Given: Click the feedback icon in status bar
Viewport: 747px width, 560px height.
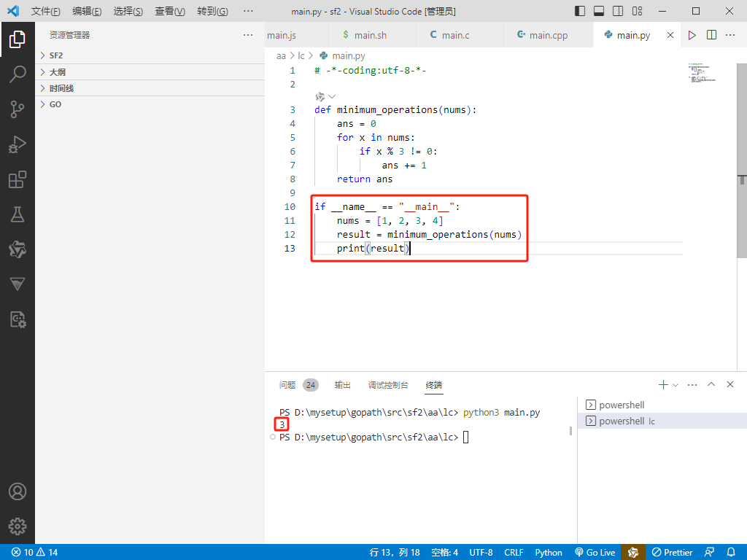Looking at the screenshot, I should (x=709, y=553).
